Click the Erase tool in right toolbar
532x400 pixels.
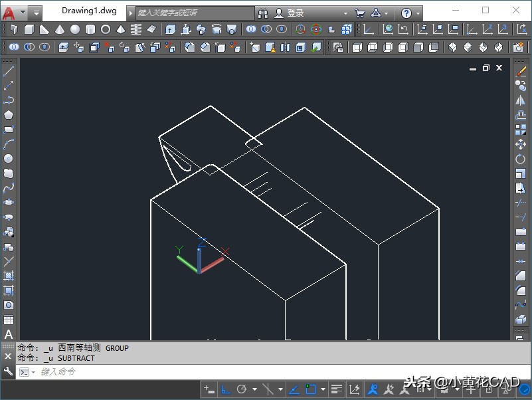point(521,71)
